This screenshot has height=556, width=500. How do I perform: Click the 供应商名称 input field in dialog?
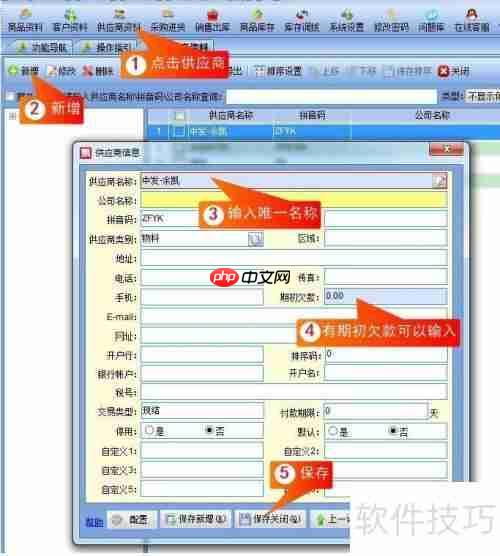point(287,181)
